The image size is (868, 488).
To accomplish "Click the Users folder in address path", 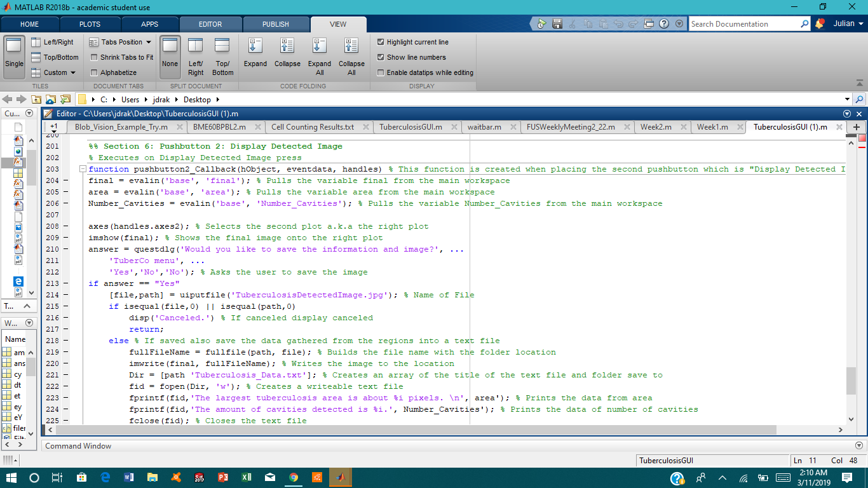I will [x=130, y=100].
